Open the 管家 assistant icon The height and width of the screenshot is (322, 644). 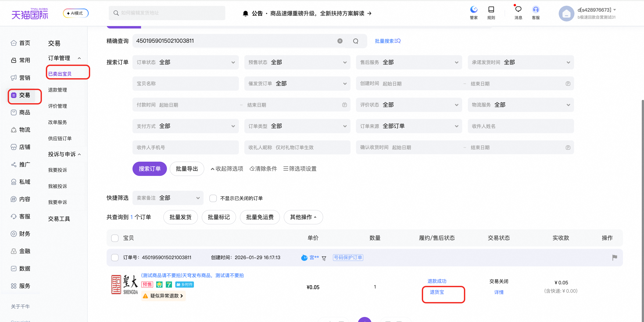pyautogui.click(x=474, y=13)
